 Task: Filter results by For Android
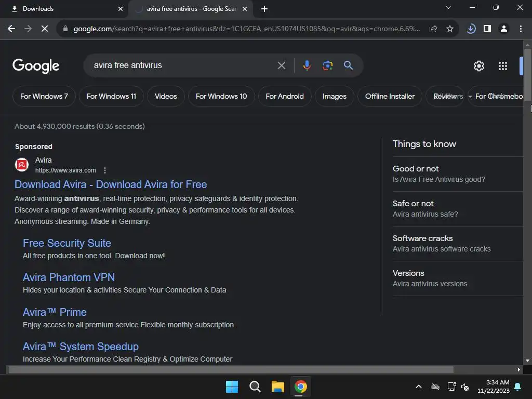click(x=285, y=96)
